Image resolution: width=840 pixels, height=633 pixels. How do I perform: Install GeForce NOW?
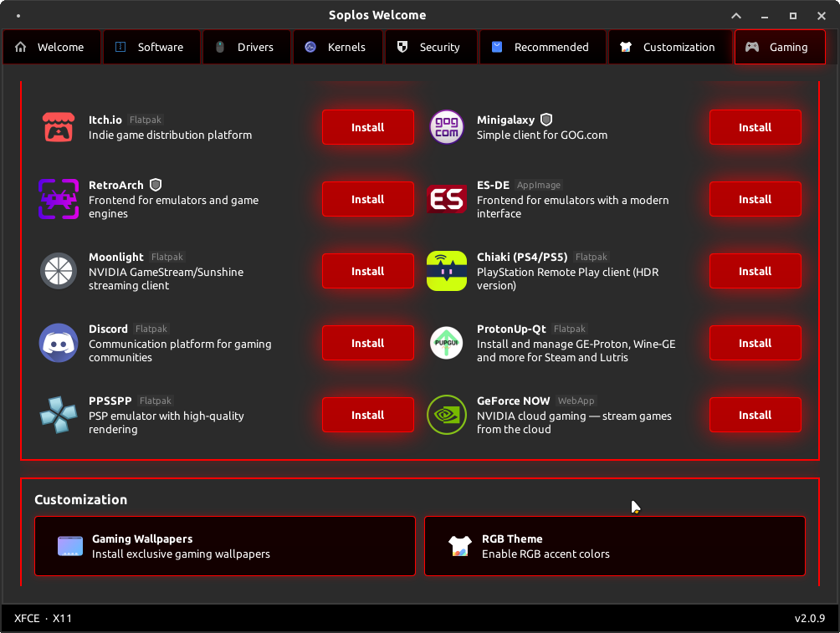pyautogui.click(x=755, y=415)
